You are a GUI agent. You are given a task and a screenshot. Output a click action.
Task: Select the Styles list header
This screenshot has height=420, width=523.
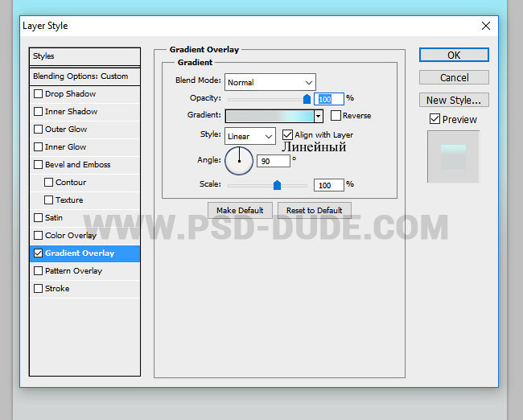(x=84, y=56)
